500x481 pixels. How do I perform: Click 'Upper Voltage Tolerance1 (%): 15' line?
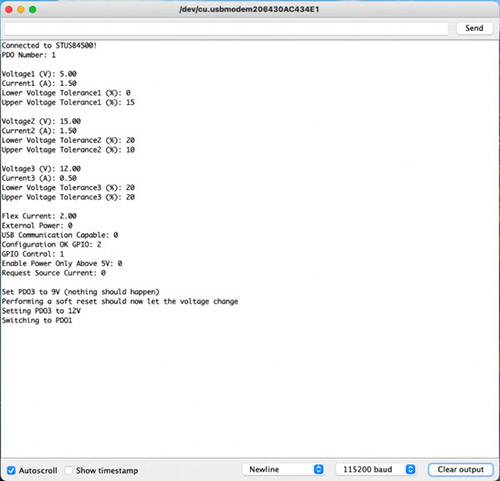point(68,102)
